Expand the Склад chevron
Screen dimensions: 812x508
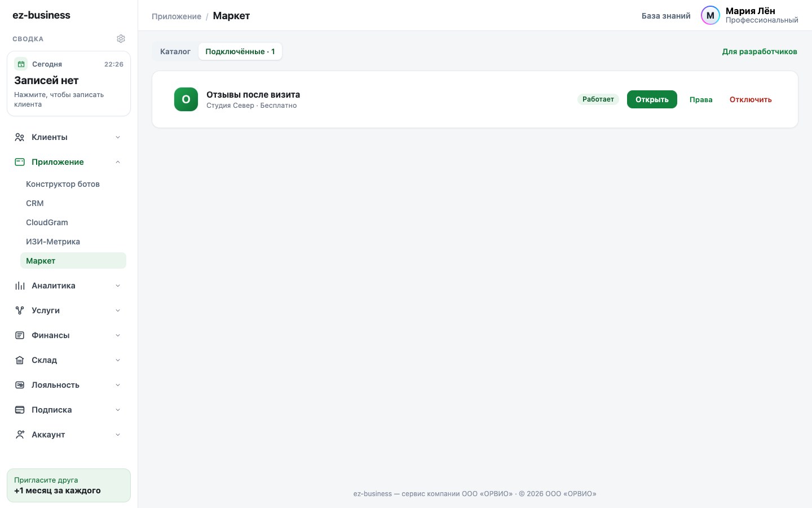(118, 360)
